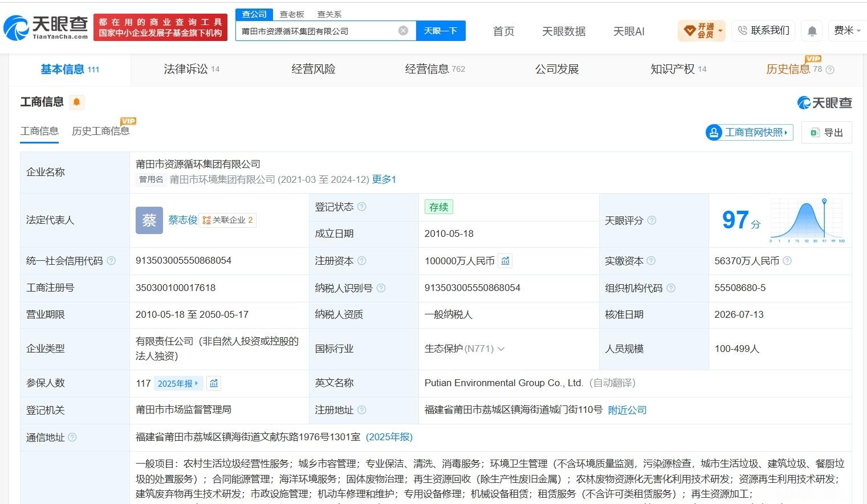Go to 首页 in top navigation
The height and width of the screenshot is (504, 867).
point(503,31)
